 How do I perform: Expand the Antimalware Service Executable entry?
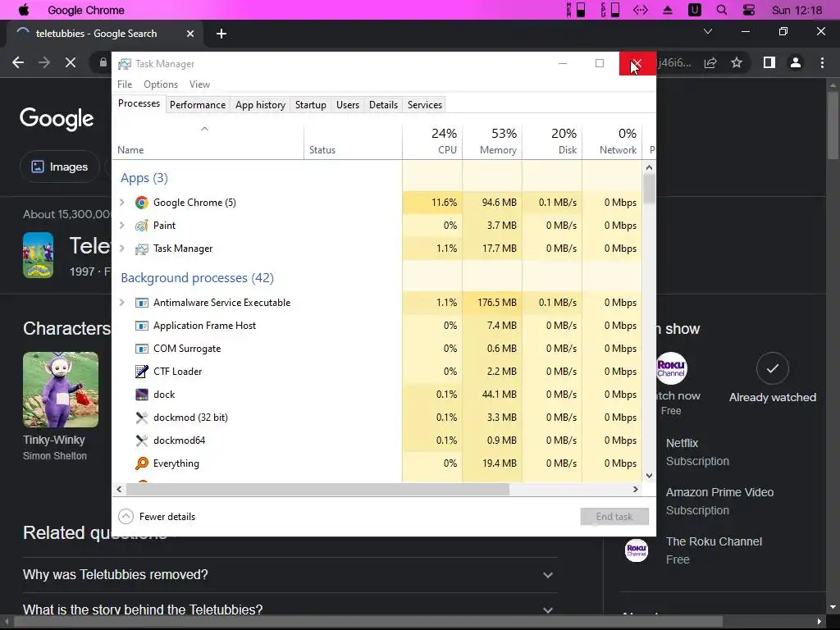coord(122,303)
